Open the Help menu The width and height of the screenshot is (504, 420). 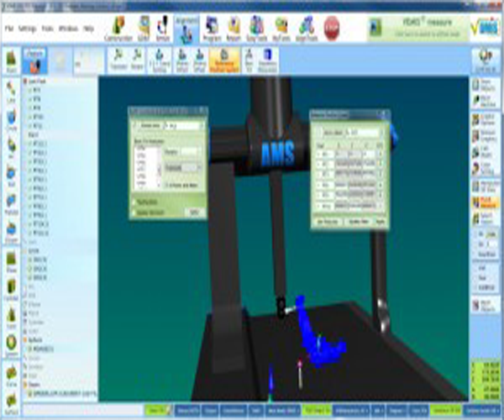pyautogui.click(x=88, y=29)
